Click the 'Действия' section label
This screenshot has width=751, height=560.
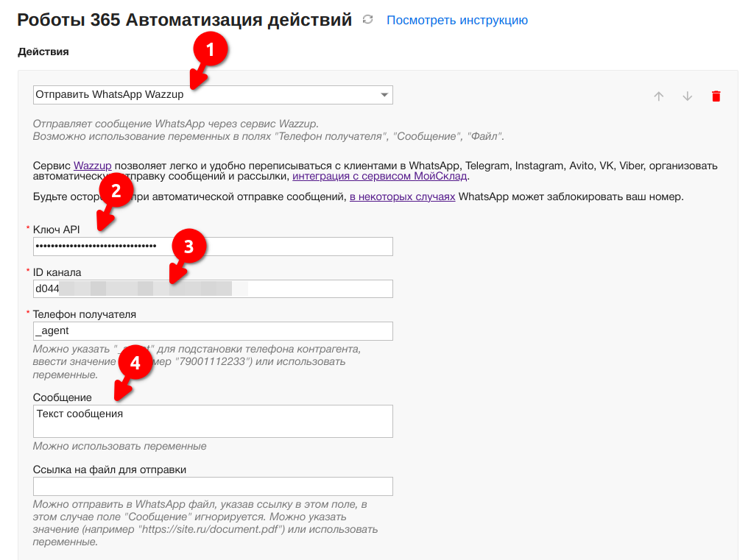43,52
